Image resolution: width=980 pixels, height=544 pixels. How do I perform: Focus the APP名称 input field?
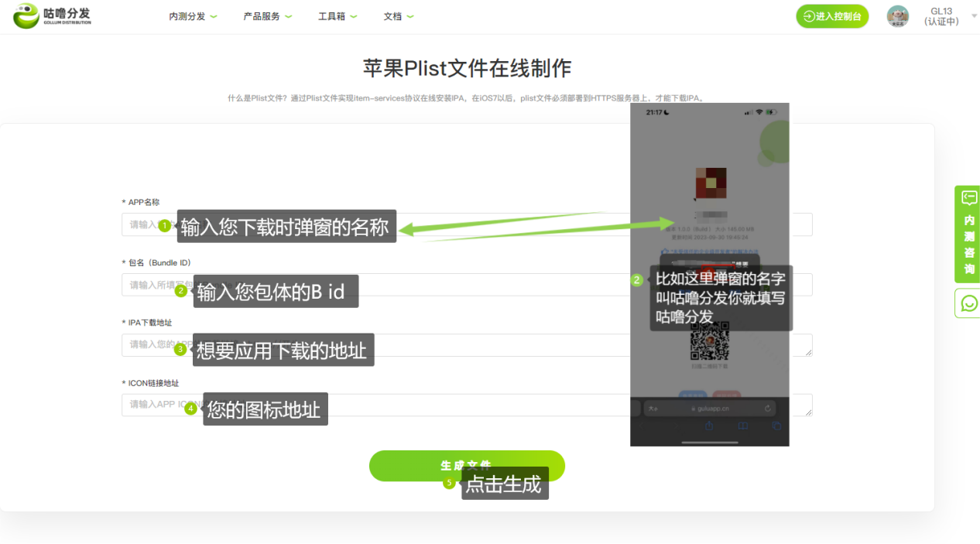pyautogui.click(x=467, y=224)
